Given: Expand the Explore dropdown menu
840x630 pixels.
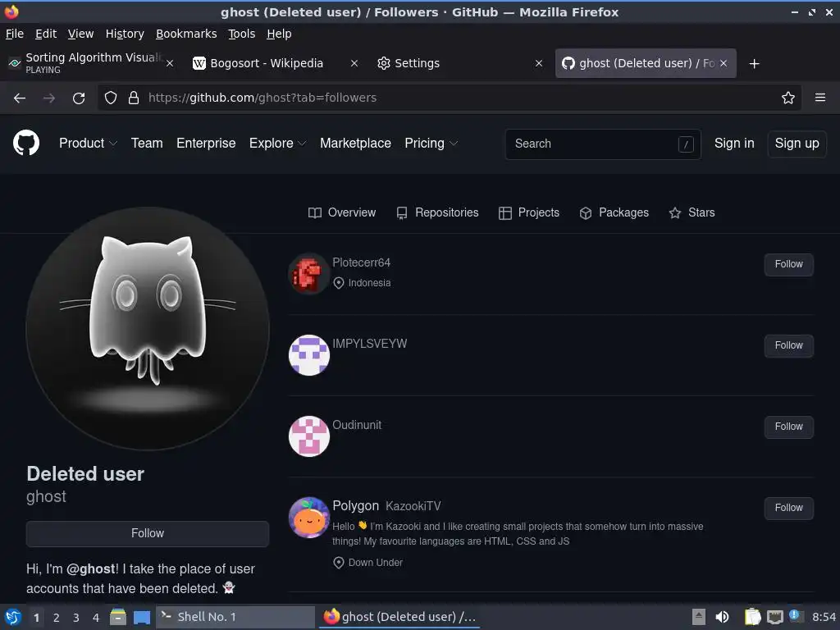Looking at the screenshot, I should (x=277, y=143).
